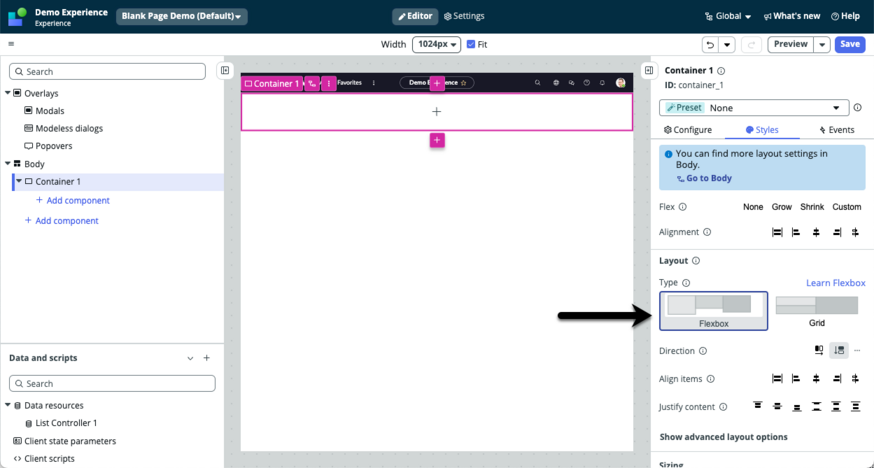Image resolution: width=874 pixels, height=468 pixels.
Task: Show info icon beside the Layout heading
Action: click(x=696, y=261)
